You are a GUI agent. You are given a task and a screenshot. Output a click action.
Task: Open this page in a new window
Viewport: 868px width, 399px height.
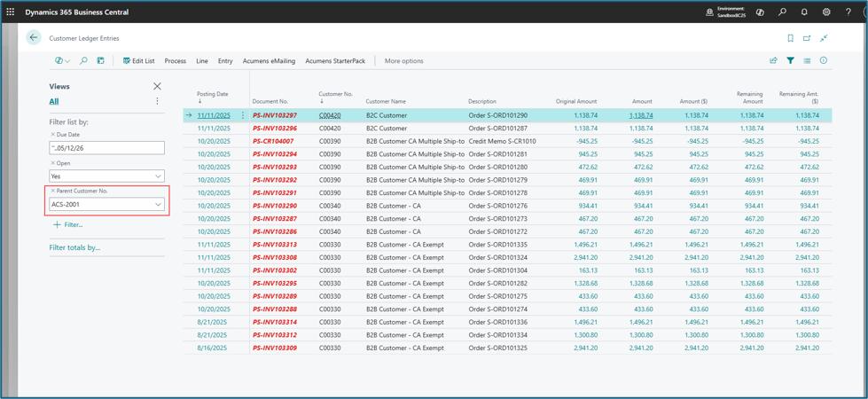(807, 38)
